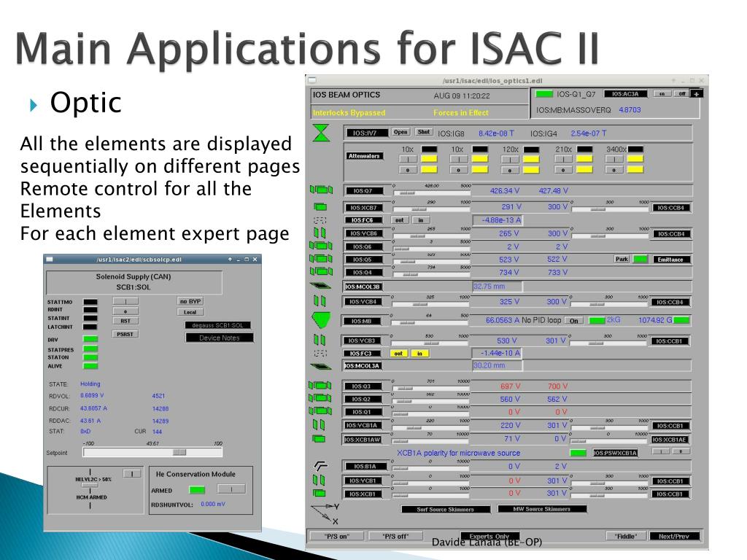The height and width of the screenshot is (560, 747).
Task: Click the IOS:Q7 voltage slider
Action: pyautogui.click(x=432, y=192)
